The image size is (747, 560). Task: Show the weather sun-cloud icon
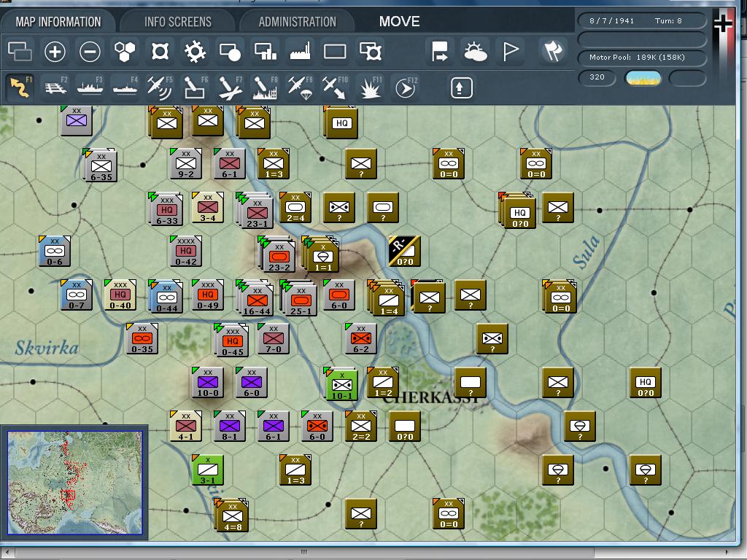[475, 52]
